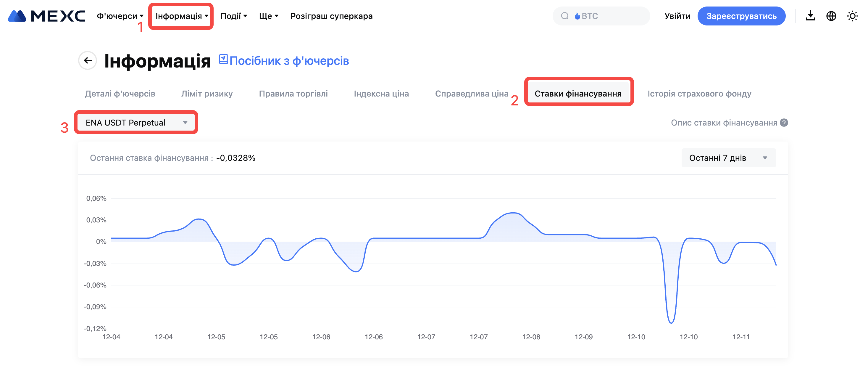Click the Увійти login link
Viewport: 868px width, 366px height.
[x=677, y=16]
